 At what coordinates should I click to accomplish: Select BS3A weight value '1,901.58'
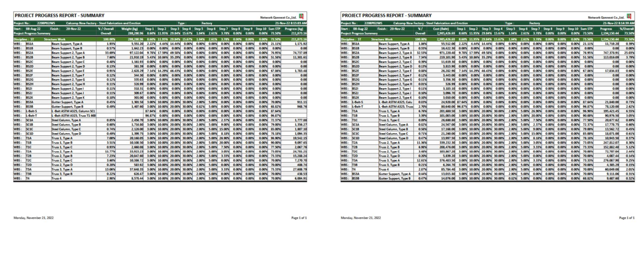tap(137, 102)
